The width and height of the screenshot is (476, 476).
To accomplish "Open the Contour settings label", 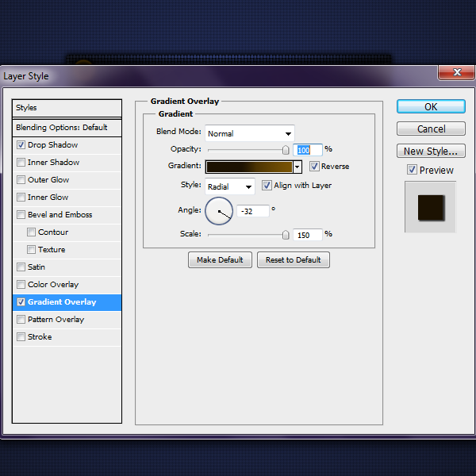I will click(53, 232).
